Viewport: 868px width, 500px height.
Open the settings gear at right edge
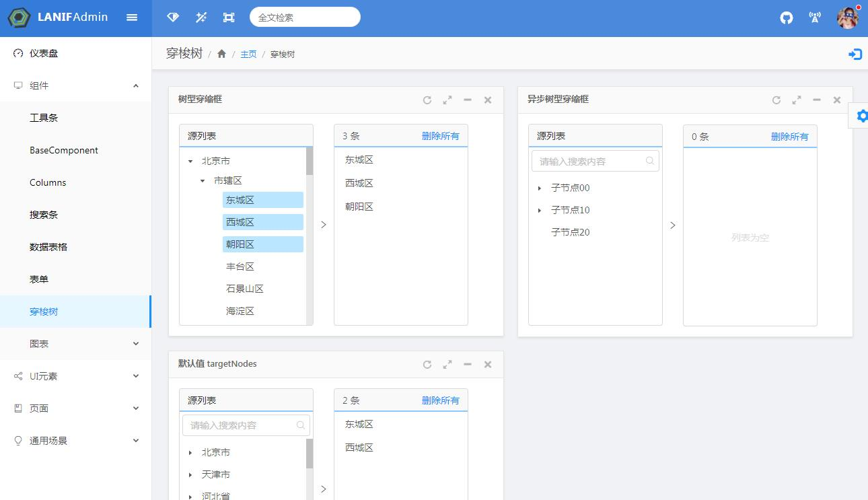862,116
